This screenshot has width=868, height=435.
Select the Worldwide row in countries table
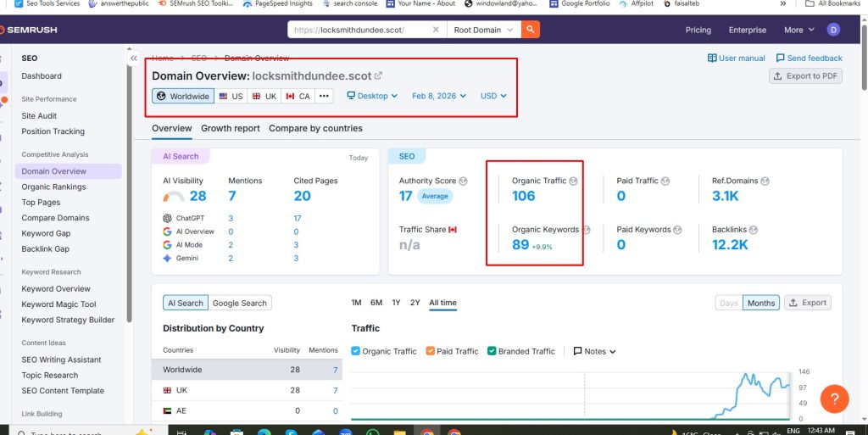(x=247, y=370)
